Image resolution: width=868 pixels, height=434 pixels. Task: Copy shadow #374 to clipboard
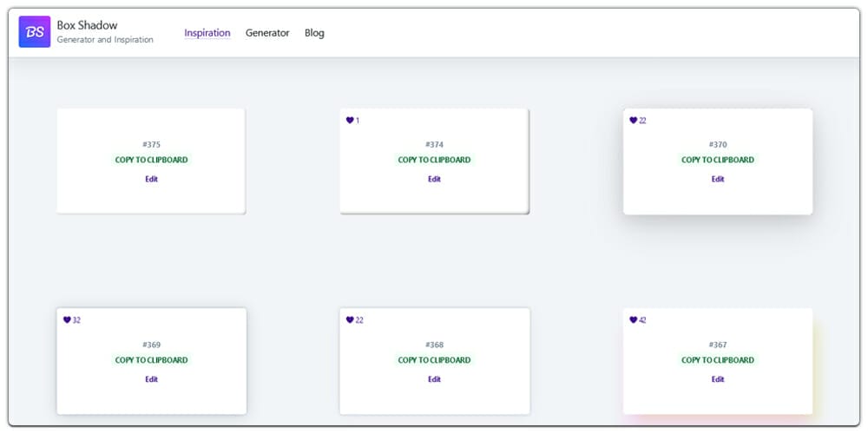point(434,160)
